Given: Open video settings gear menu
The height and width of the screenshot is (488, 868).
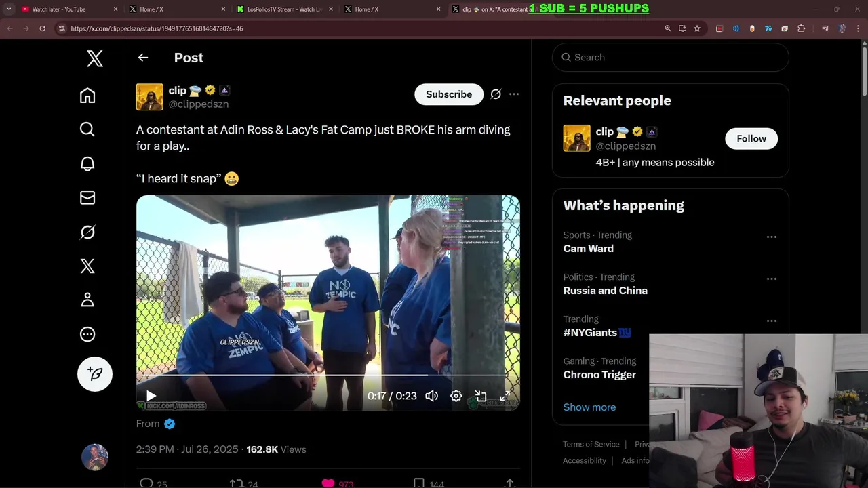Looking at the screenshot, I should (x=456, y=396).
